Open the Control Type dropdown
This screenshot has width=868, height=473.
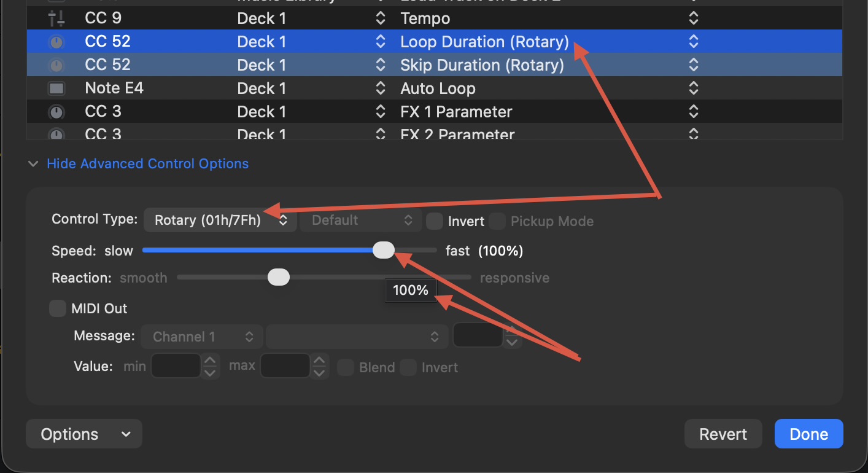pos(220,221)
